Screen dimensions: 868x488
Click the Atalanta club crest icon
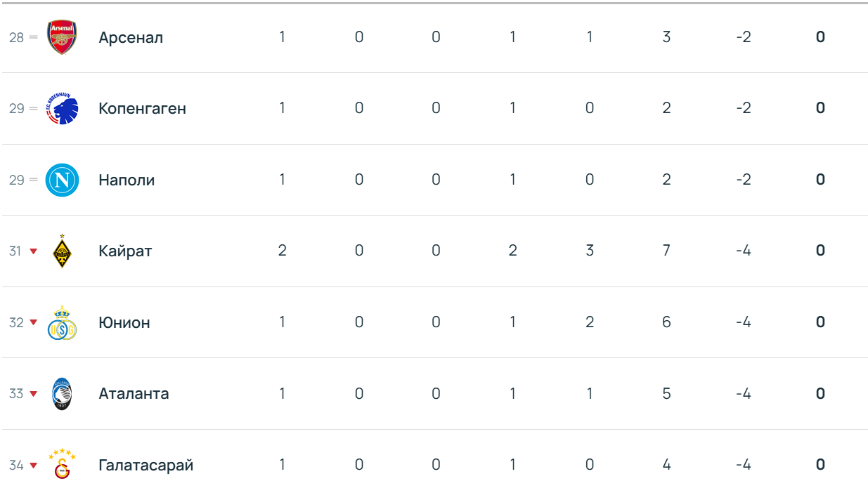[62, 394]
